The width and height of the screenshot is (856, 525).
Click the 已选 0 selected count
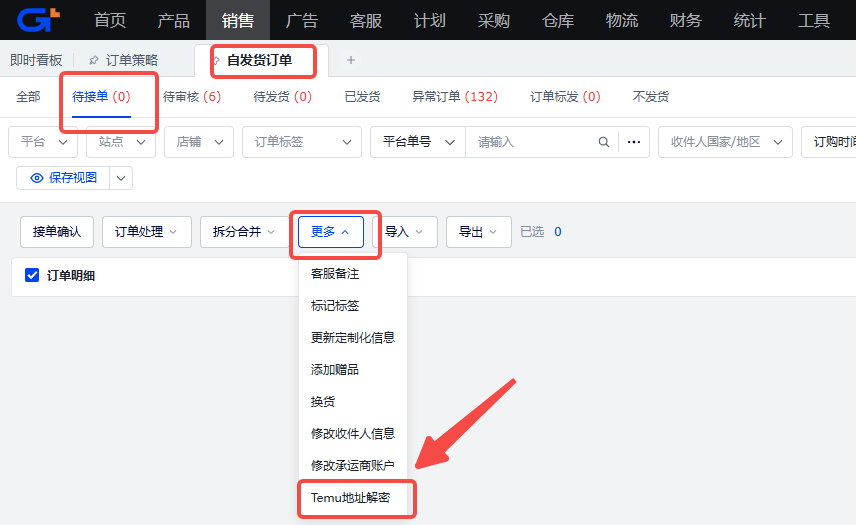click(541, 232)
